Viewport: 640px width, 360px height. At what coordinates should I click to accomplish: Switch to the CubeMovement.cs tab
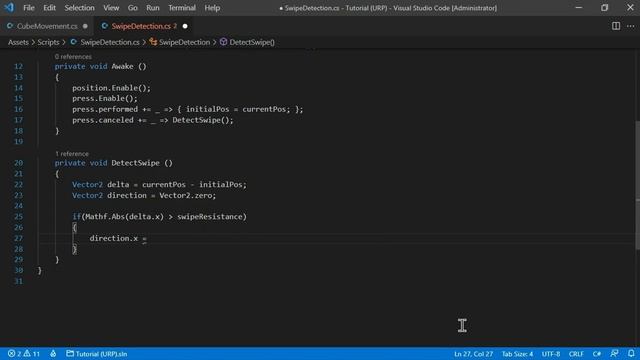tap(47, 26)
